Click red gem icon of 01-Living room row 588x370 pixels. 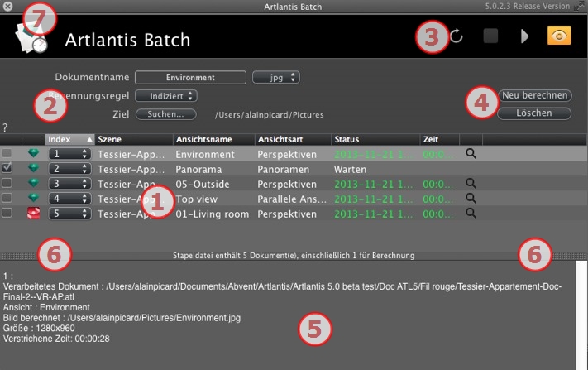point(33,214)
